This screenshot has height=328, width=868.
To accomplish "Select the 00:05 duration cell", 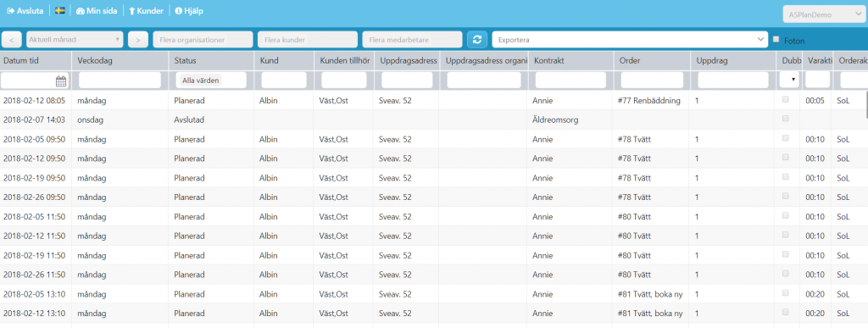I will pos(815,101).
